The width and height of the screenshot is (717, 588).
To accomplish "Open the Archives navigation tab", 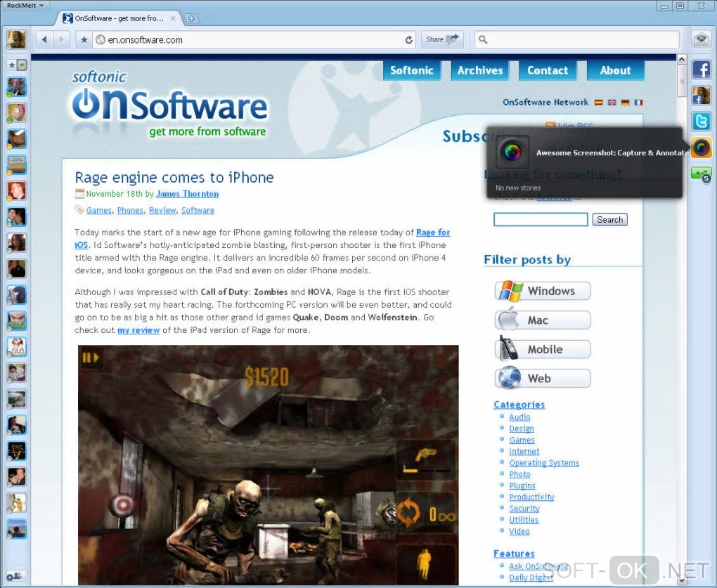I will click(x=479, y=70).
